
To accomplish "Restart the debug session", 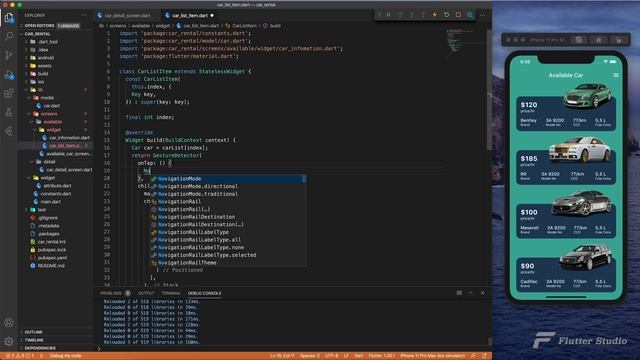I will pos(447,15).
